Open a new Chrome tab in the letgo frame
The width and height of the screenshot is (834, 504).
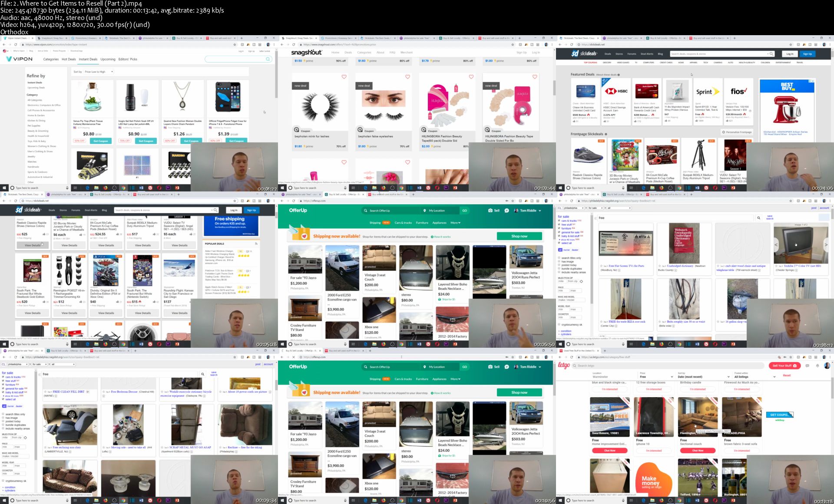(x=605, y=351)
